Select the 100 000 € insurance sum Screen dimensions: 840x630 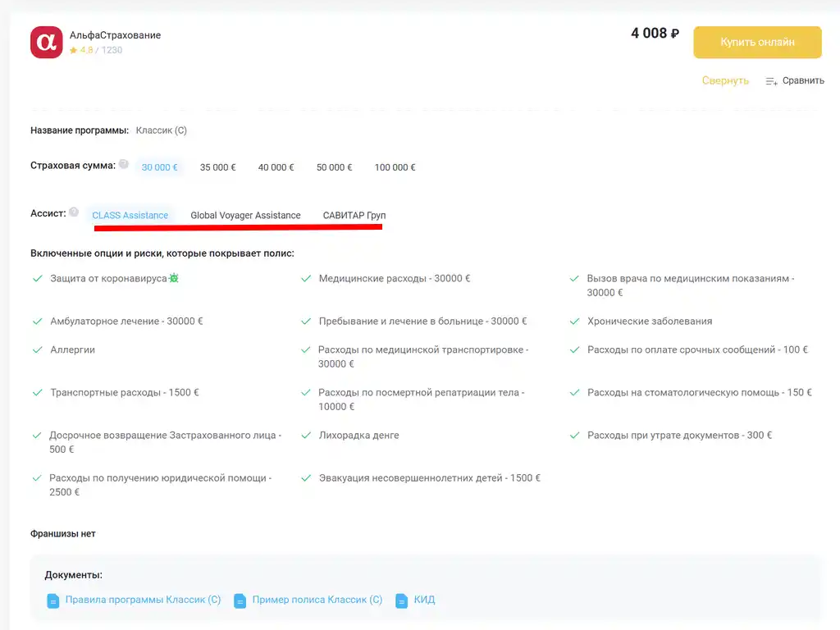pos(395,167)
